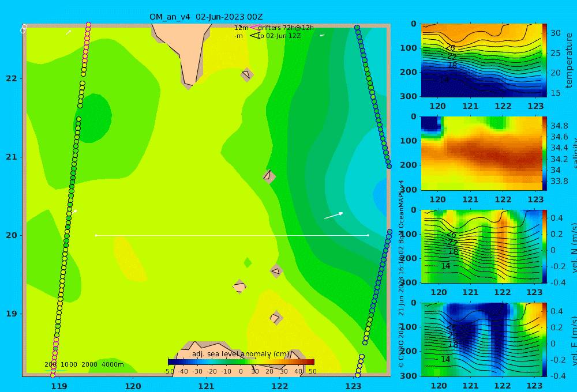
Task: Click the white transect line along 20N
Action: [232, 235]
